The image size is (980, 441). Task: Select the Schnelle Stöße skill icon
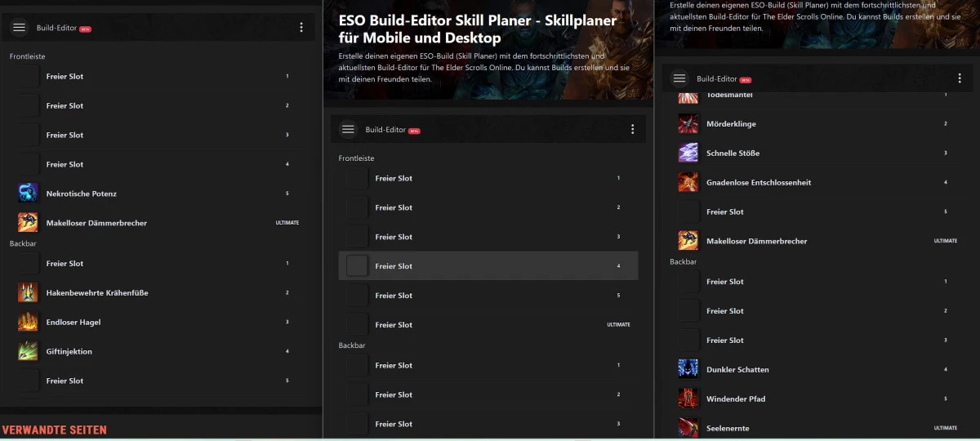coord(688,153)
